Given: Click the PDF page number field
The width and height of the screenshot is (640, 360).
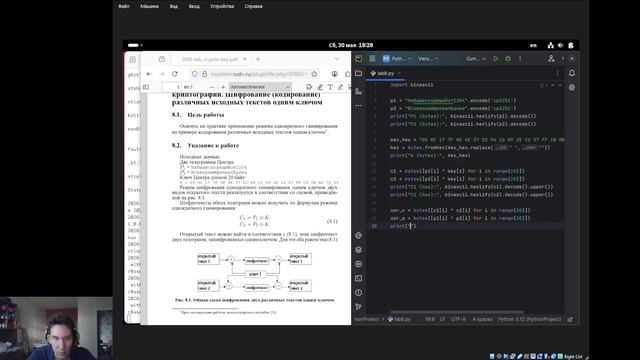Looking at the screenshot, I should point(172,87).
